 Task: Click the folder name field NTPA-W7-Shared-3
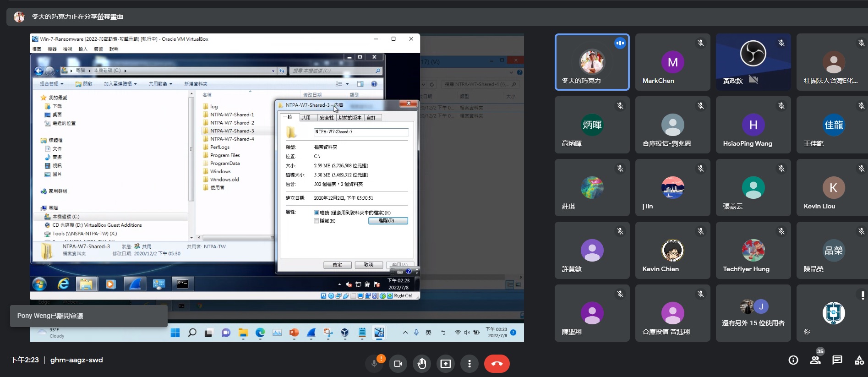[x=361, y=132]
